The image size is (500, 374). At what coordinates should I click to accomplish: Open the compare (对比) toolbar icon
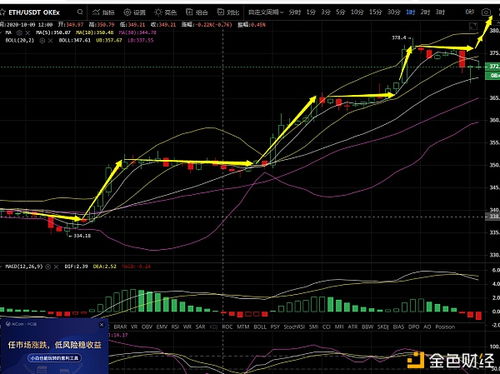click(x=220, y=12)
